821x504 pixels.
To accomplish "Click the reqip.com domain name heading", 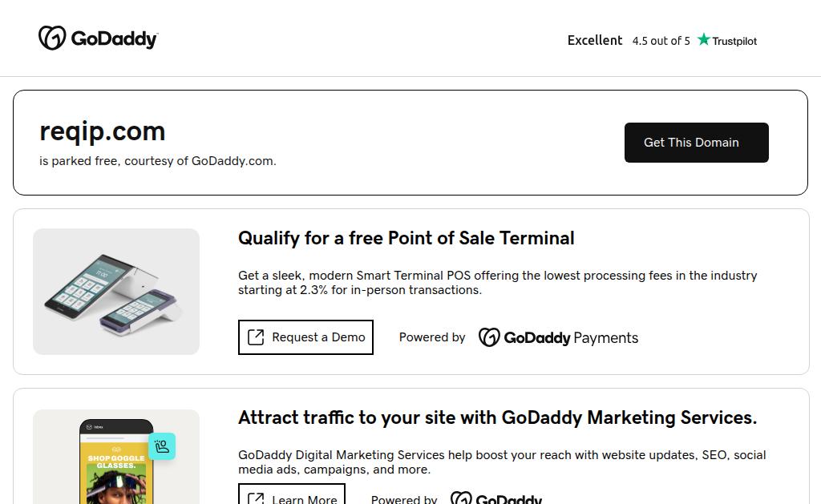I will [103, 131].
